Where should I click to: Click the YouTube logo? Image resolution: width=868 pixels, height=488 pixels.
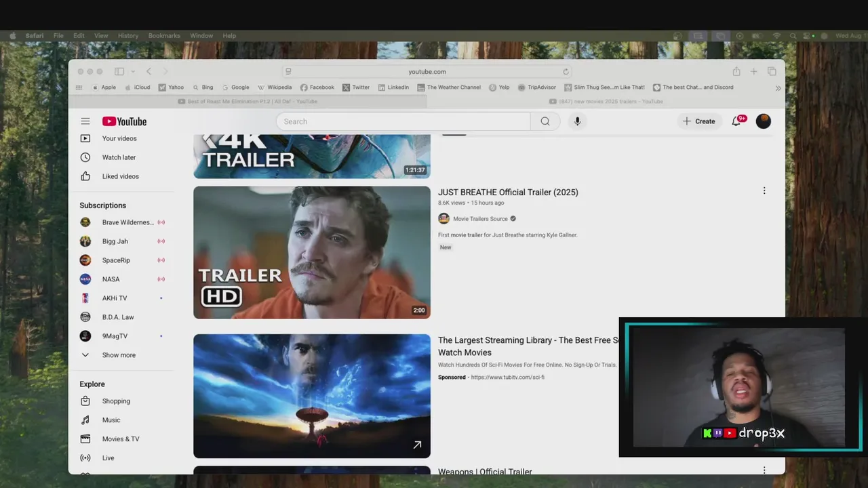124,121
